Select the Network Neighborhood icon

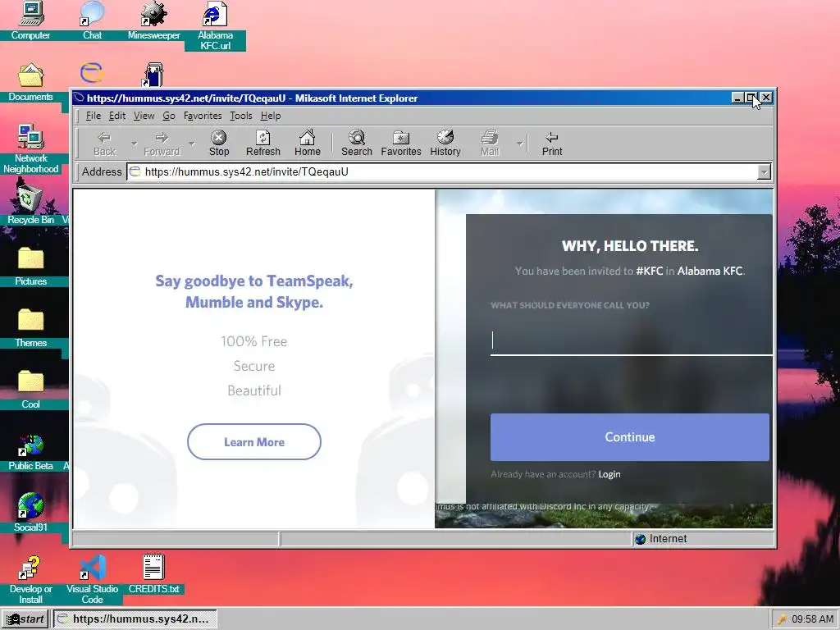(x=30, y=149)
